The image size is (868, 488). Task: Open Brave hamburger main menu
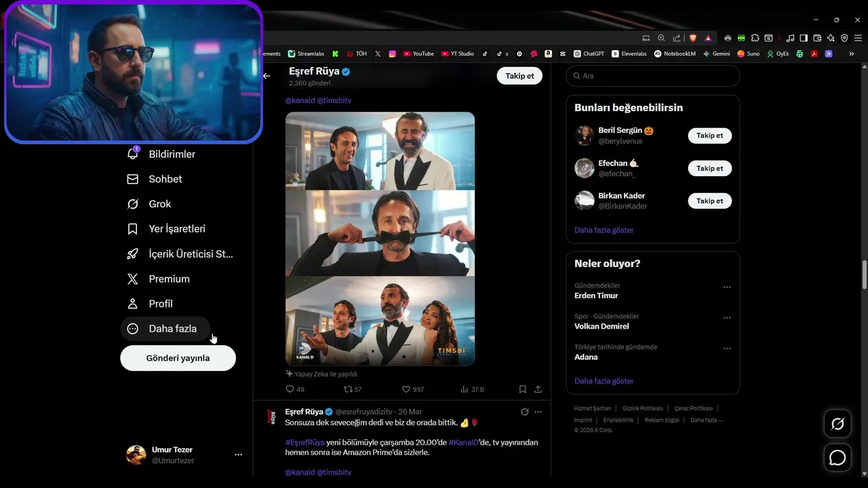pos(858,38)
